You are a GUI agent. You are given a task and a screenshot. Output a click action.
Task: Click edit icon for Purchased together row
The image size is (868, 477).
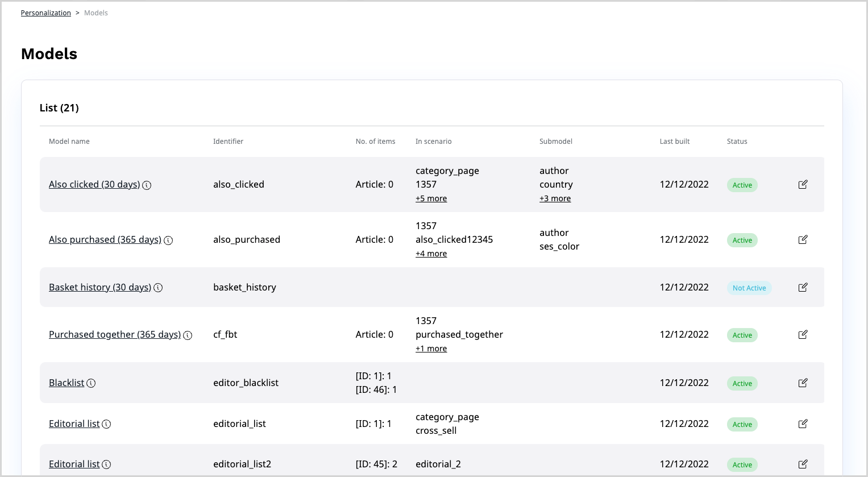pyautogui.click(x=803, y=334)
